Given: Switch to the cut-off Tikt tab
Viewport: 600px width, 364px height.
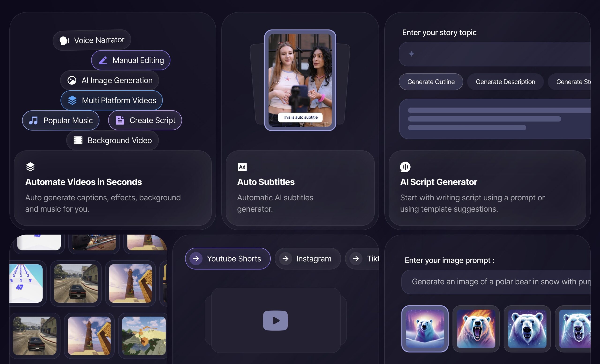Looking at the screenshot, I should [x=362, y=259].
